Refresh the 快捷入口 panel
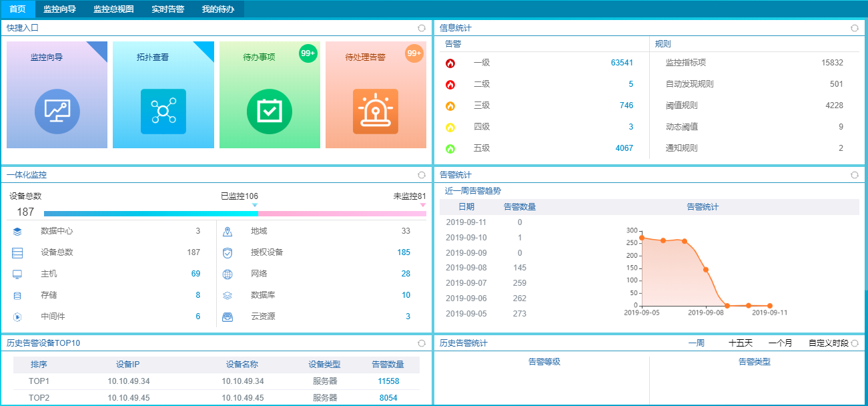Screen dimensions: 868x406 [x=421, y=28]
